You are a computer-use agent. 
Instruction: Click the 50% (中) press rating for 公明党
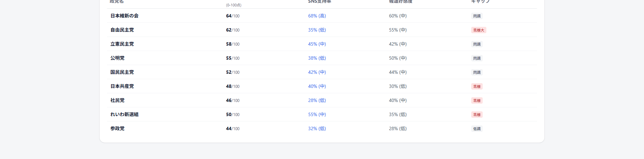point(398,58)
